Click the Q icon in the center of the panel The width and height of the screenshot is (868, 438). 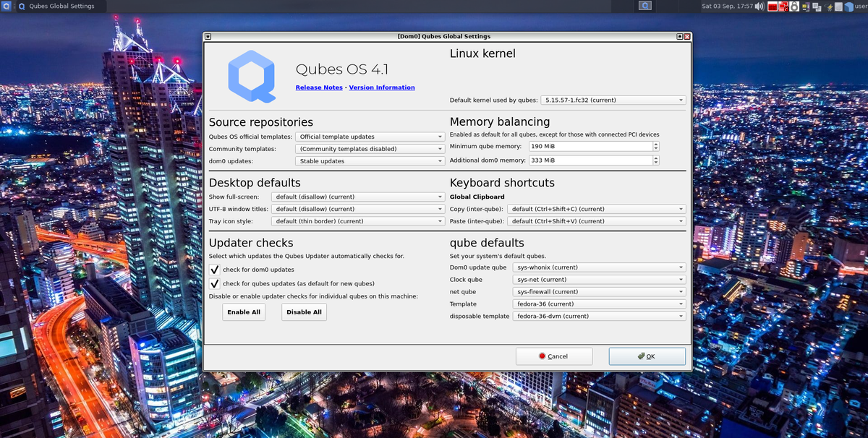(644, 5)
